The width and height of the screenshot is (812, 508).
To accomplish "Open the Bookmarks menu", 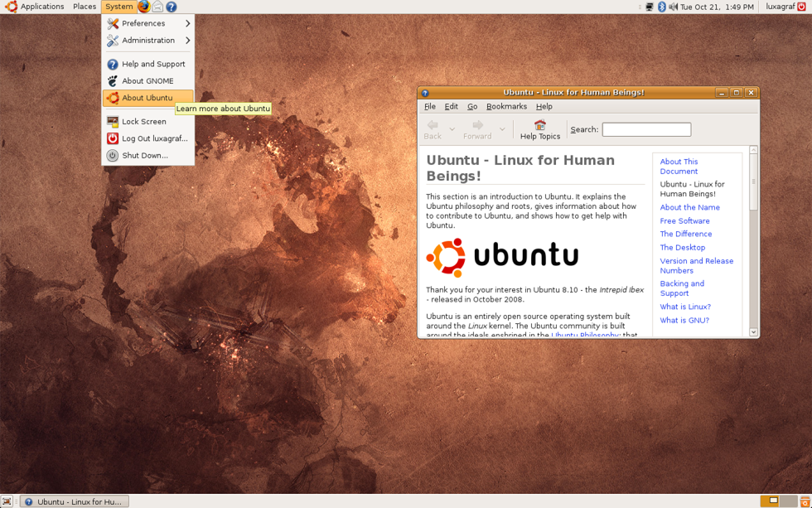I will (506, 106).
